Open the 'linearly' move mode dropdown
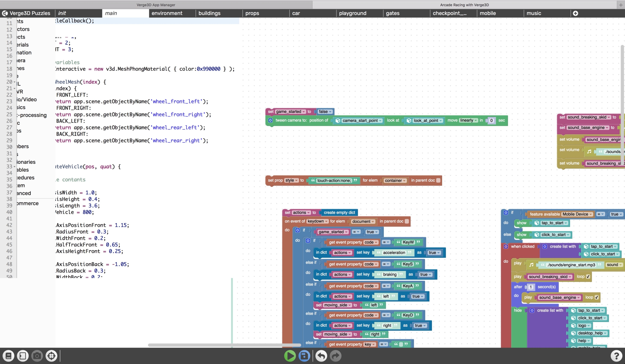 click(x=469, y=120)
